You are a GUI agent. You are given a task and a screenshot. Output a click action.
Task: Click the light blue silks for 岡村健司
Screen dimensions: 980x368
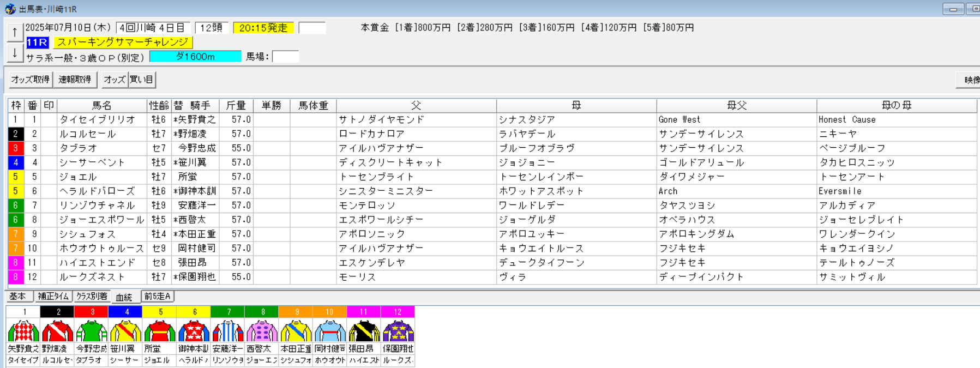pos(330,331)
